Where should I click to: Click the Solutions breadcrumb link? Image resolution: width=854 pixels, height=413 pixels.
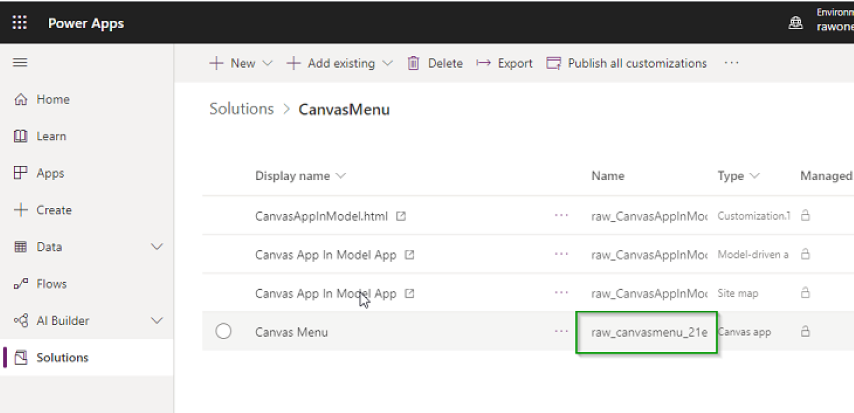coord(241,109)
